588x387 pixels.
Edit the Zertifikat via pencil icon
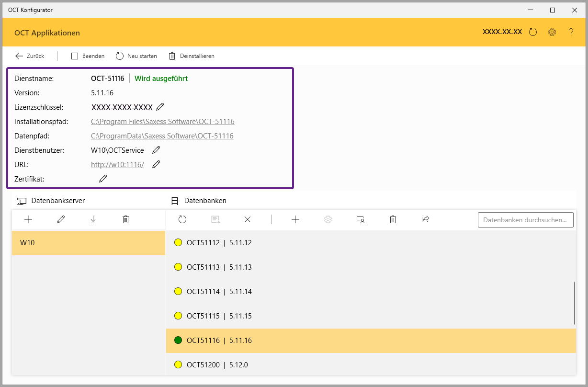(x=103, y=179)
